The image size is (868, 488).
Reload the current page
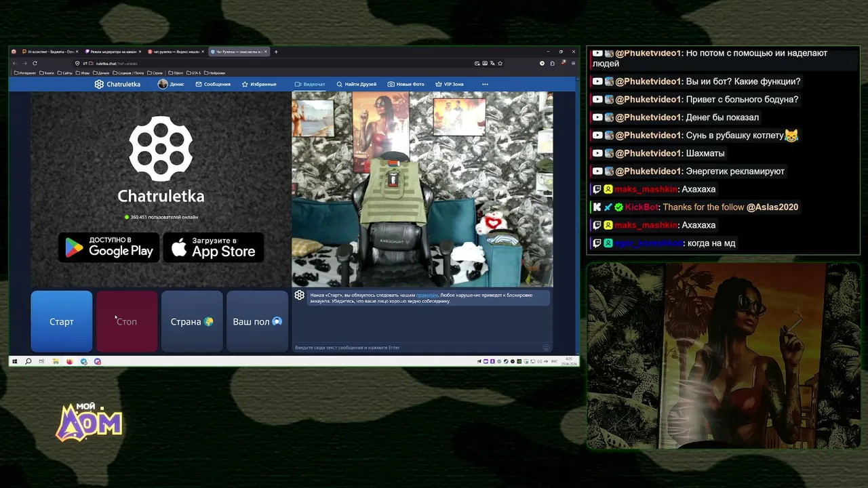pyautogui.click(x=35, y=63)
